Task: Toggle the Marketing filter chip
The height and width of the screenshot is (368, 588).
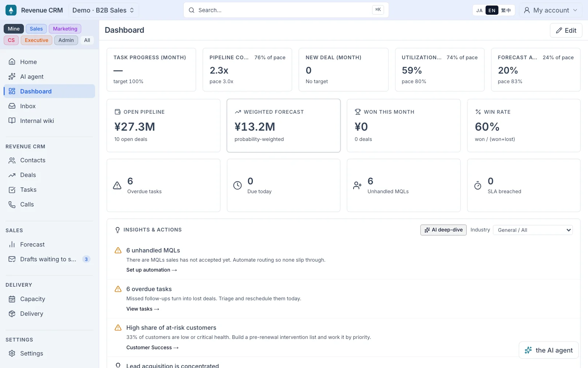Action: [65, 29]
